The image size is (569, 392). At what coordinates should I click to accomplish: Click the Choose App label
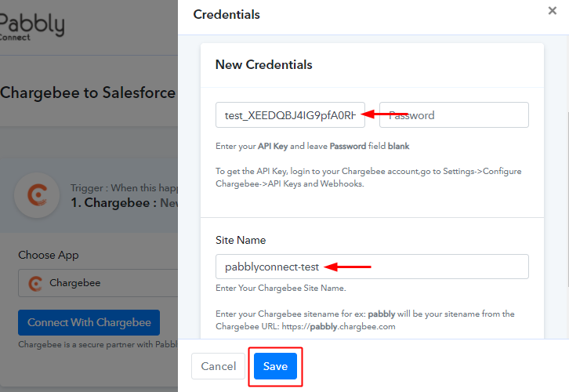pos(49,255)
